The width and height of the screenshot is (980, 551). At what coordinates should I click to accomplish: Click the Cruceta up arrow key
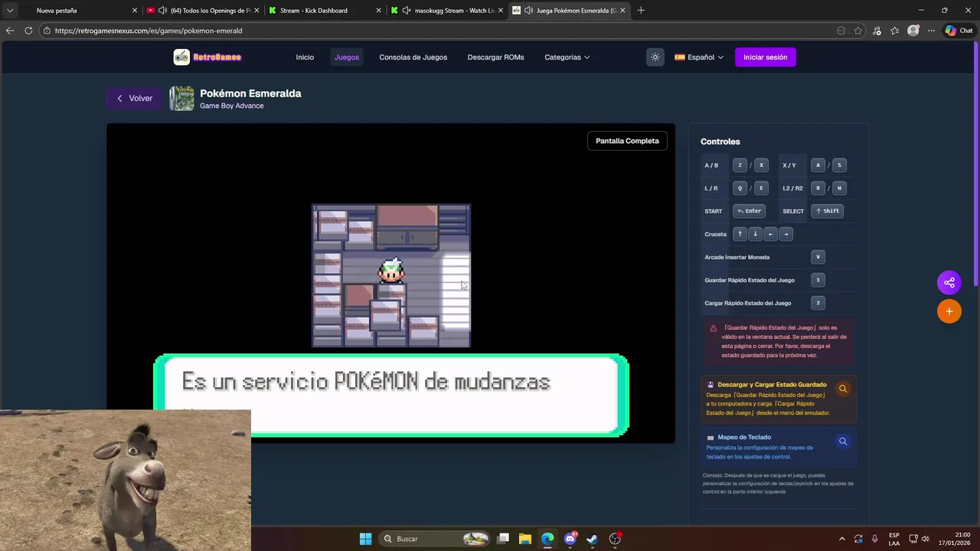click(740, 234)
